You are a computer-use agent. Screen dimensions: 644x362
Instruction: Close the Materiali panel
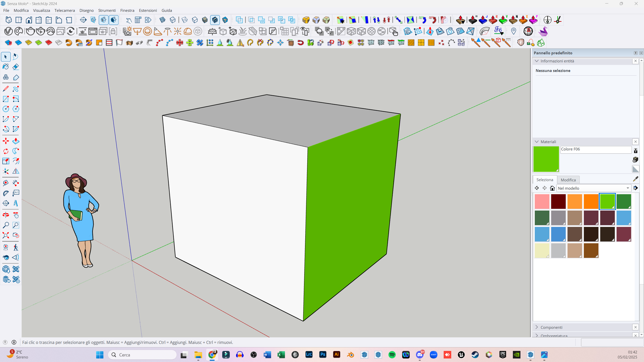click(x=635, y=142)
